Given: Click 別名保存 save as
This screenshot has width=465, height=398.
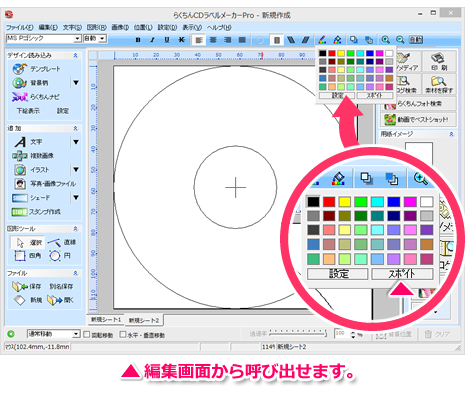Looking at the screenshot, I should coord(61,286).
